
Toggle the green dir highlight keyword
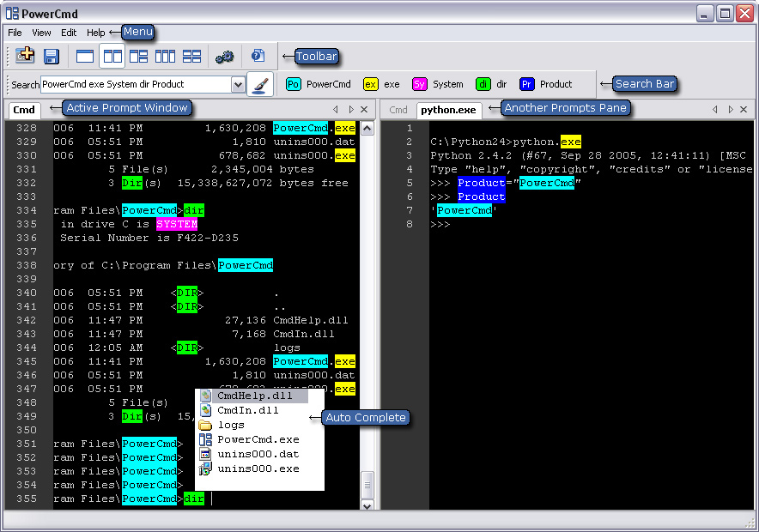point(491,84)
